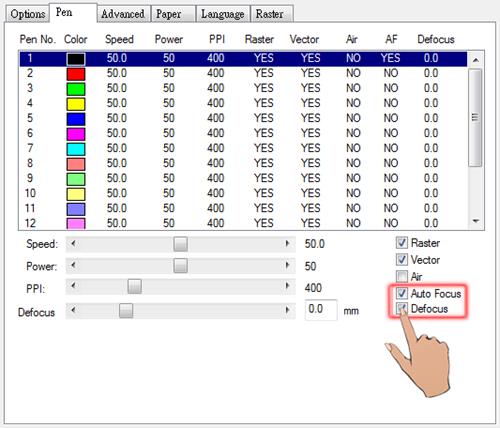Click the Speed slider left arrow
Viewport: 500px width, 428px height.
click(73, 244)
